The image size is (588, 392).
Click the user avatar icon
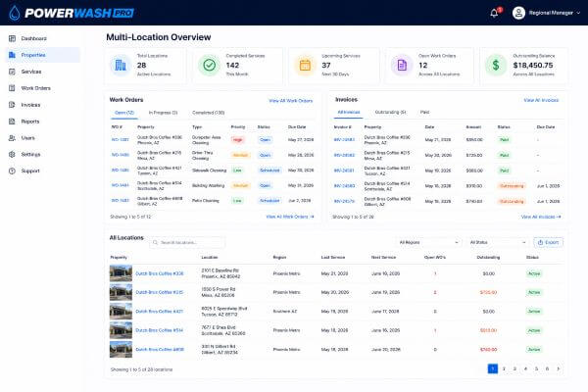tap(518, 13)
